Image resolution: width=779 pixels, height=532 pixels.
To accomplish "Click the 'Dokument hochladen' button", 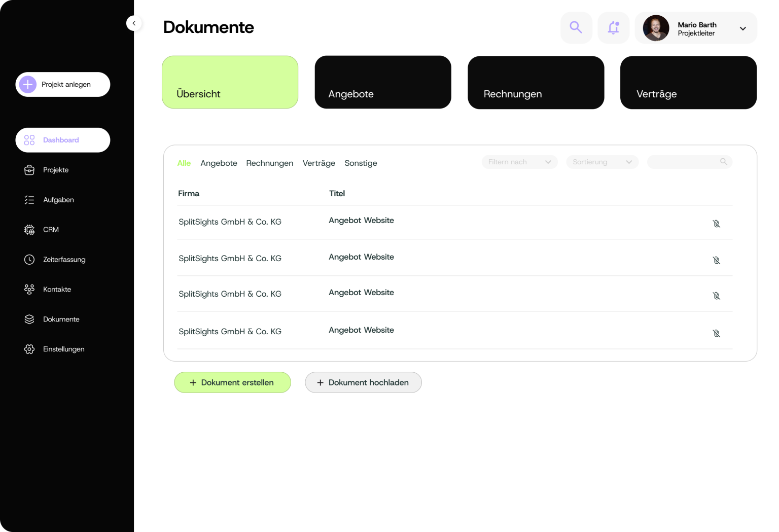I will [363, 382].
